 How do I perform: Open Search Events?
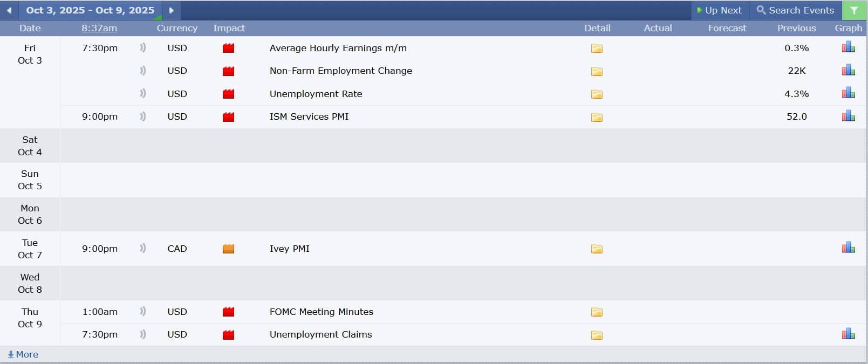coord(796,10)
